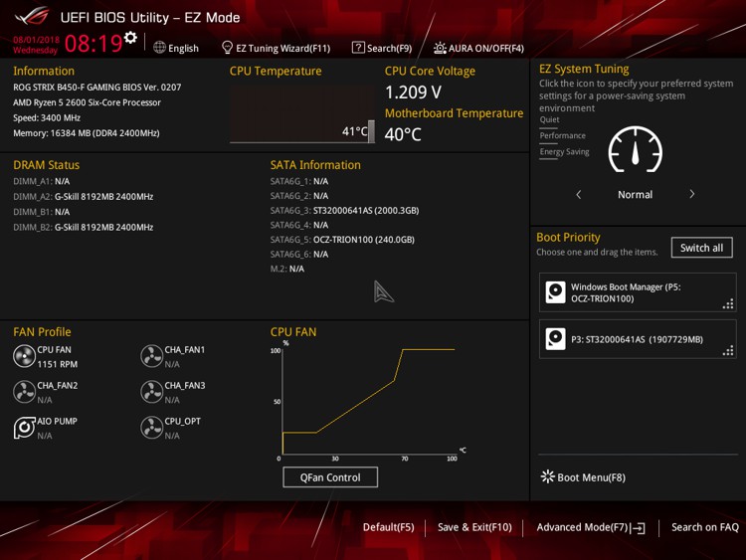Click the M.2: N/A entry
The width and height of the screenshot is (746, 560).
point(287,269)
